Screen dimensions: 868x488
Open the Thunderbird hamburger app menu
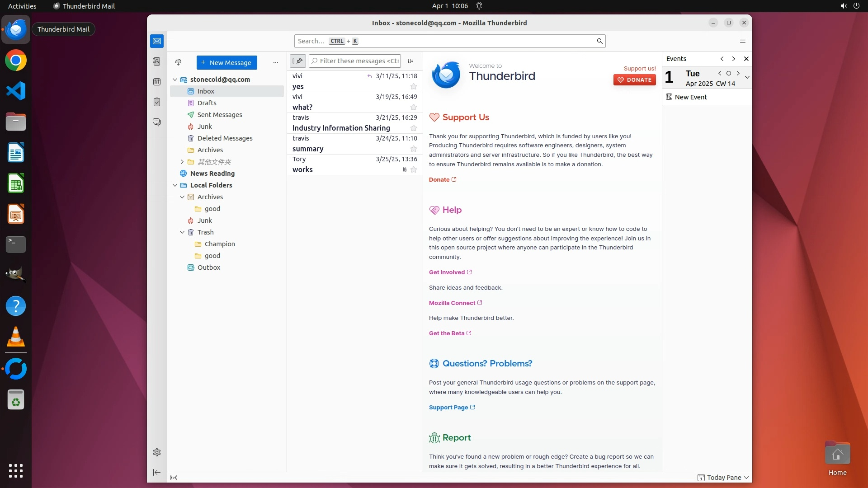(x=742, y=41)
